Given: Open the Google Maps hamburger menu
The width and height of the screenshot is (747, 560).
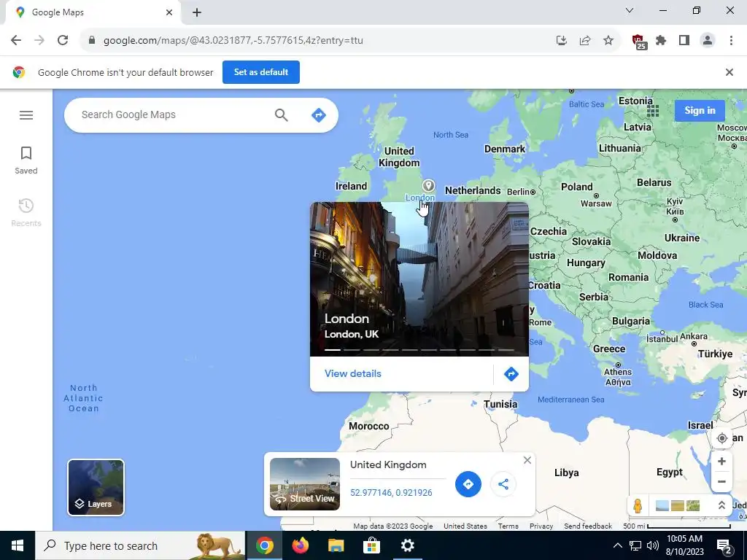Looking at the screenshot, I should tap(26, 115).
